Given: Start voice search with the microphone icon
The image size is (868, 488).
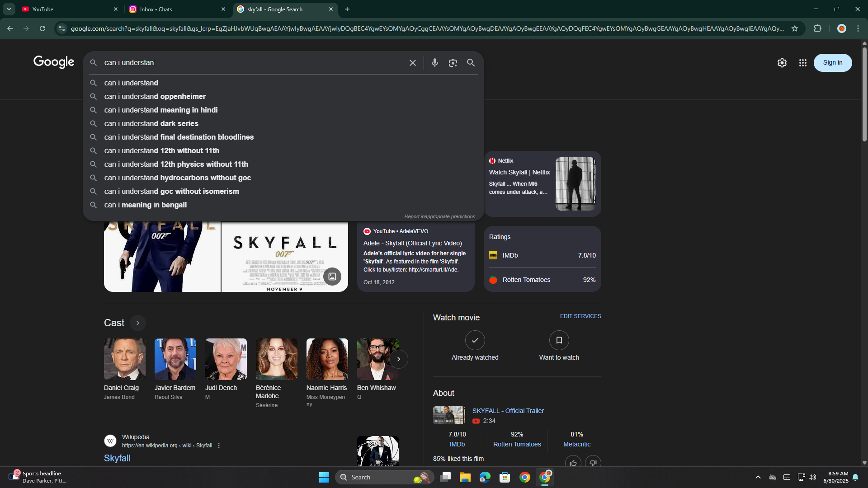Looking at the screenshot, I should pos(434,63).
